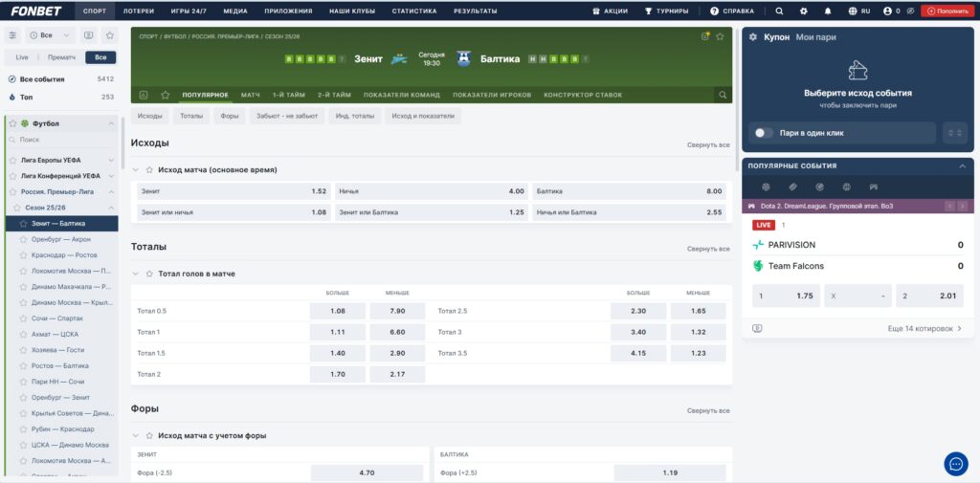
Task: Switch to the 1-й тайм tab
Action: pyautogui.click(x=288, y=95)
